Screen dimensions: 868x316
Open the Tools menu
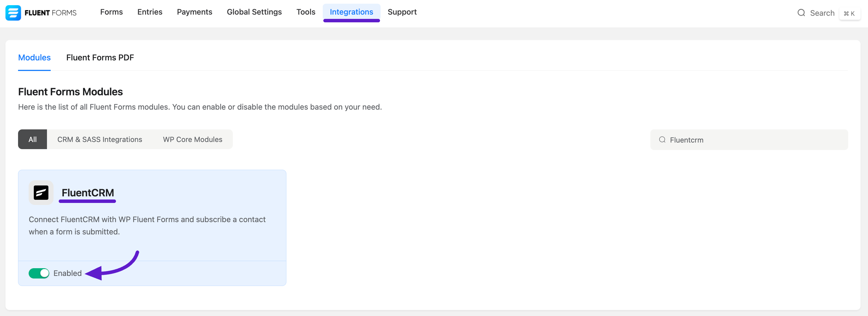click(306, 12)
